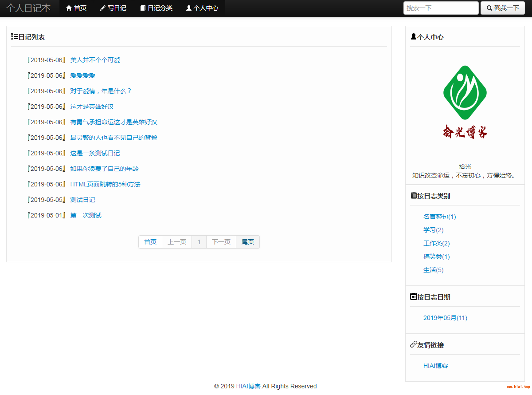Click the book icon beside 日记分类
532x395 pixels.
click(x=143, y=8)
